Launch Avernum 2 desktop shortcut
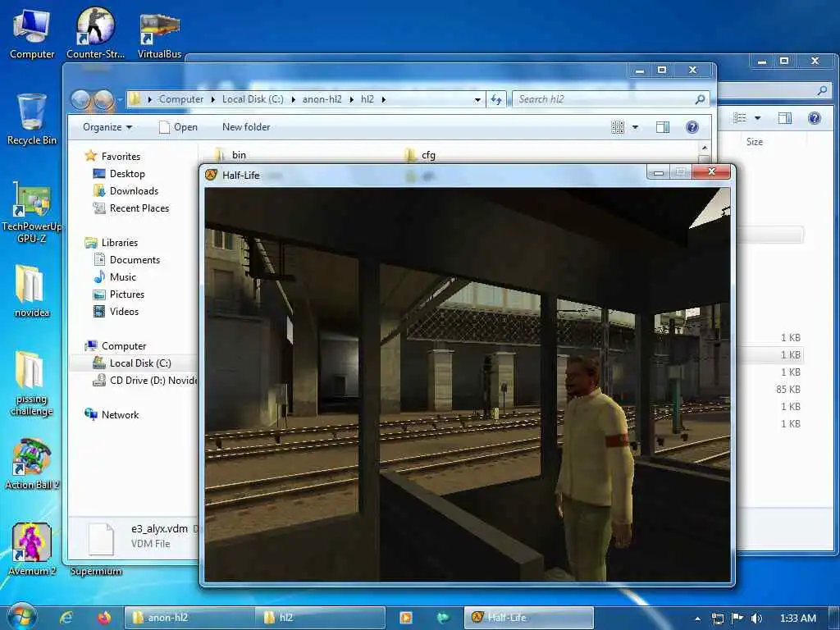The image size is (840, 630). pyautogui.click(x=32, y=550)
